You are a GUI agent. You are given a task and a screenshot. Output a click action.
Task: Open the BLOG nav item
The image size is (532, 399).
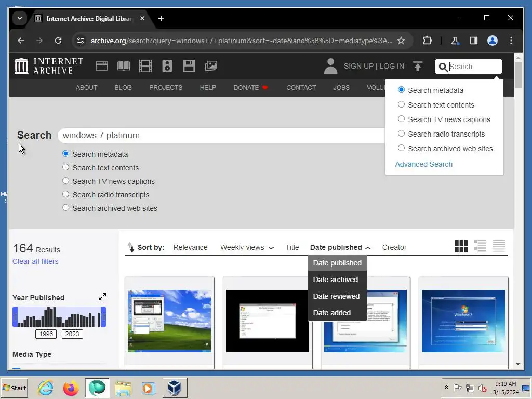[x=123, y=87]
